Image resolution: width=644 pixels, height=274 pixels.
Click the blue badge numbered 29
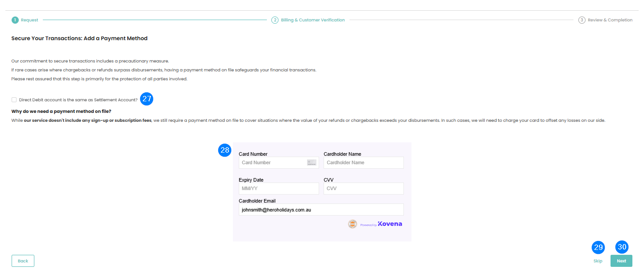pos(598,247)
